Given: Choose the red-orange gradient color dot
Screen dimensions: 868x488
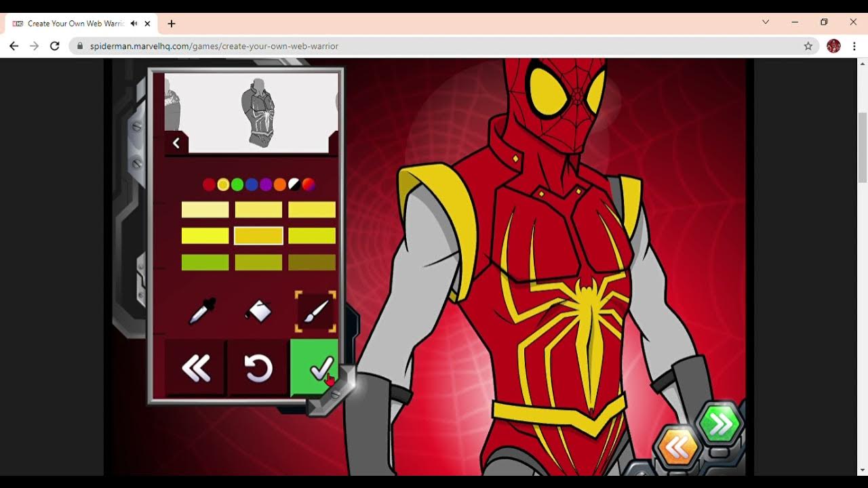Looking at the screenshot, I should [x=309, y=184].
